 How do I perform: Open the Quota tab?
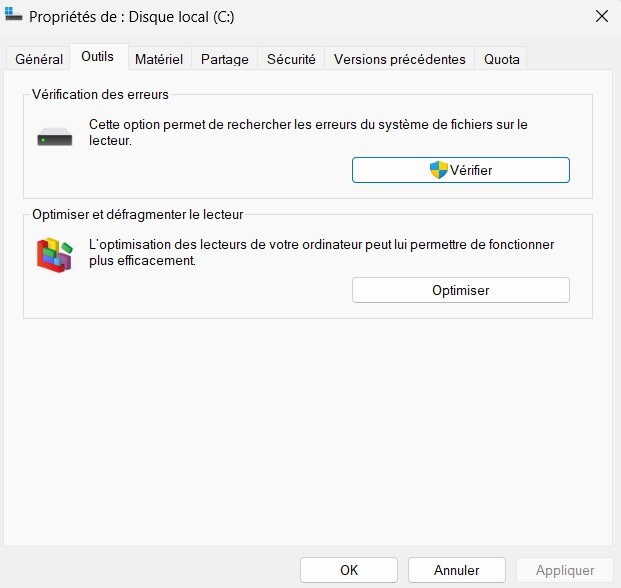pyautogui.click(x=501, y=59)
